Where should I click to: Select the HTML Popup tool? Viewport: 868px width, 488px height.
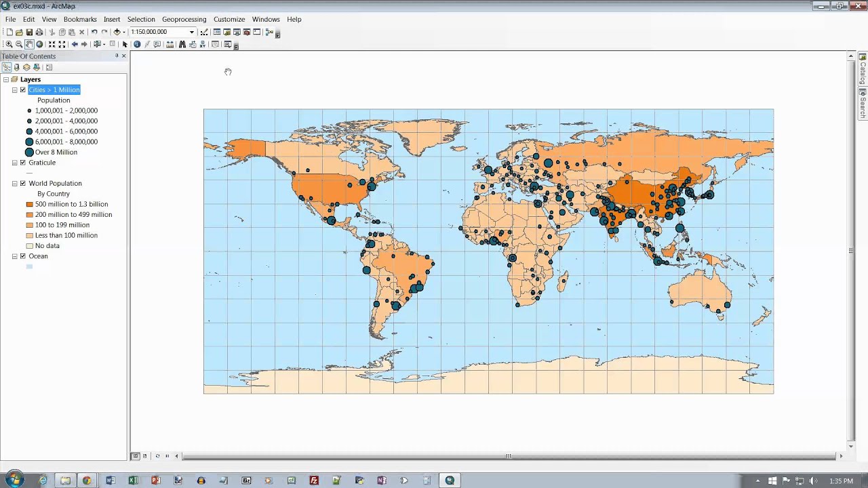157,44
